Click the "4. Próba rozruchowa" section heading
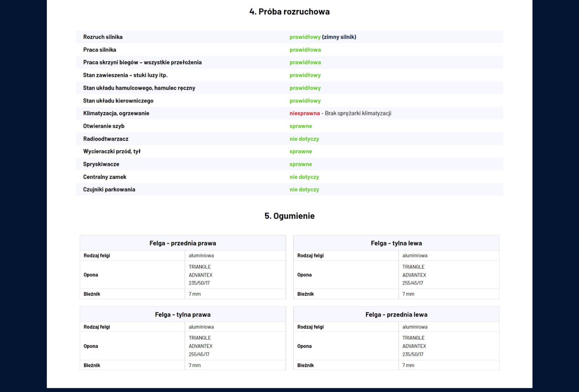The height and width of the screenshot is (392, 579). click(289, 12)
